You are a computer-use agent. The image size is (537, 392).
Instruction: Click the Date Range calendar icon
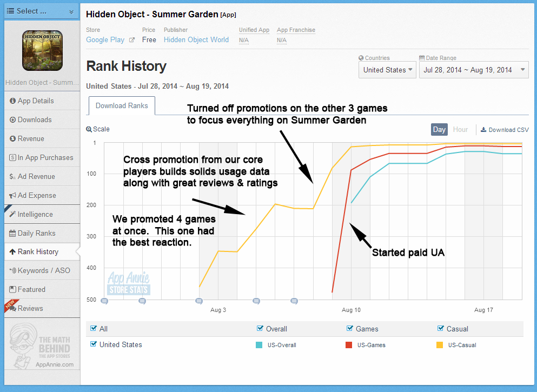coord(422,58)
